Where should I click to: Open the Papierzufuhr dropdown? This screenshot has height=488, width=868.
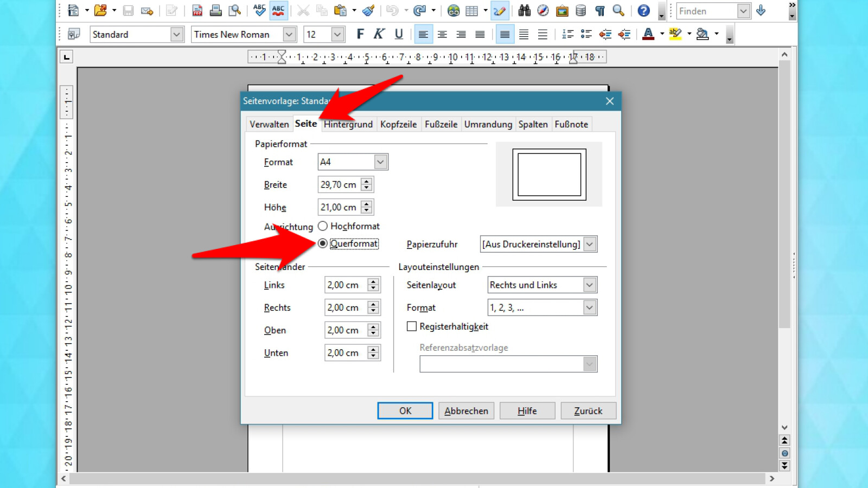(x=589, y=244)
